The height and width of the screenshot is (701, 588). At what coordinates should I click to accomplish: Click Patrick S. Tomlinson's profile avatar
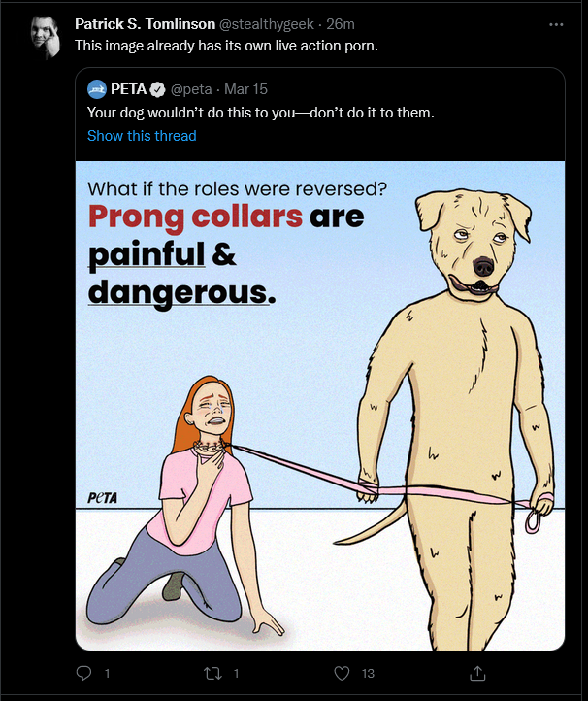click(46, 37)
